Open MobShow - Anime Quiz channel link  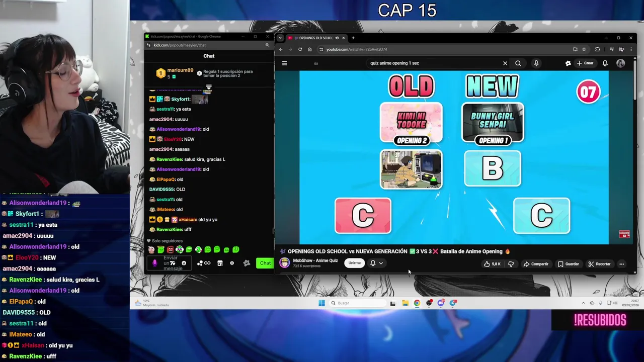click(x=315, y=260)
